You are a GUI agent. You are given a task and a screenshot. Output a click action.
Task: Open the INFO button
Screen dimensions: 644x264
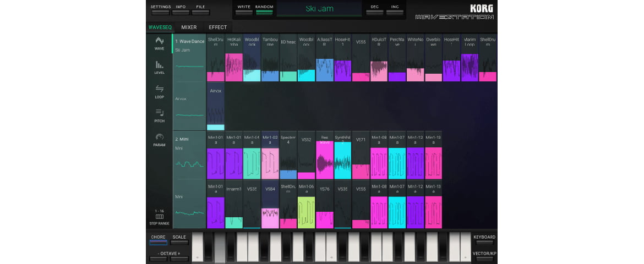[x=181, y=9]
